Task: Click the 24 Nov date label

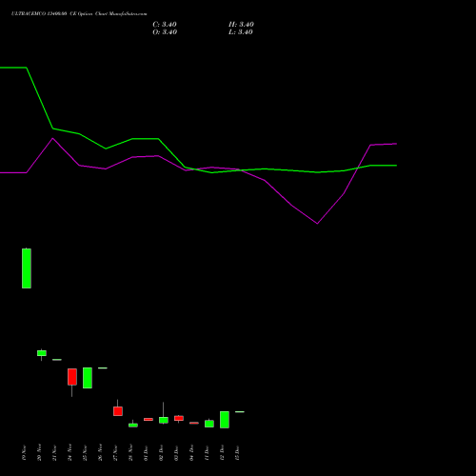Action: tap(69, 452)
